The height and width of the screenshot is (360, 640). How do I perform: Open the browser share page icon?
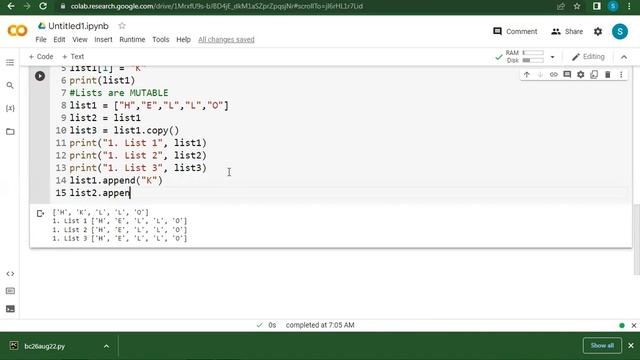[x=561, y=6]
